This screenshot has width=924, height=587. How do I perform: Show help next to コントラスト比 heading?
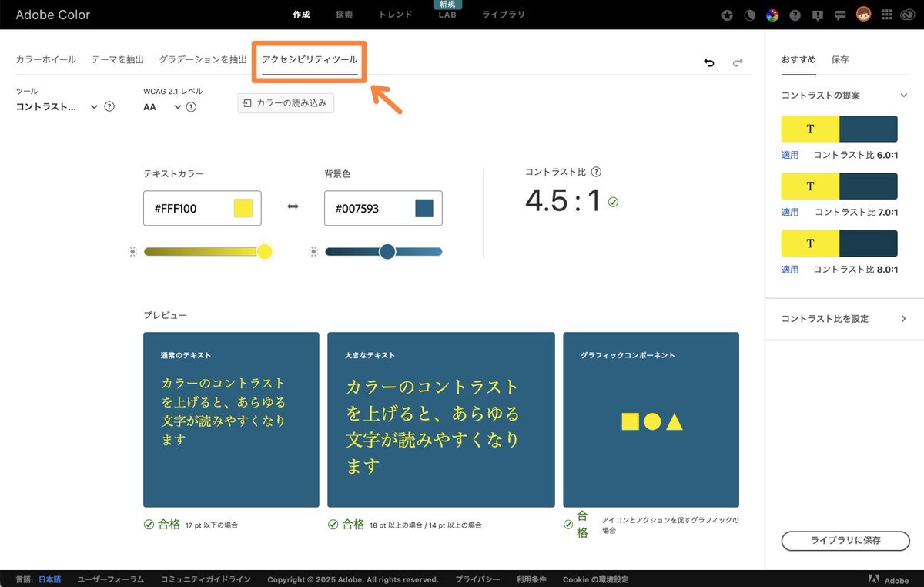[x=596, y=173]
